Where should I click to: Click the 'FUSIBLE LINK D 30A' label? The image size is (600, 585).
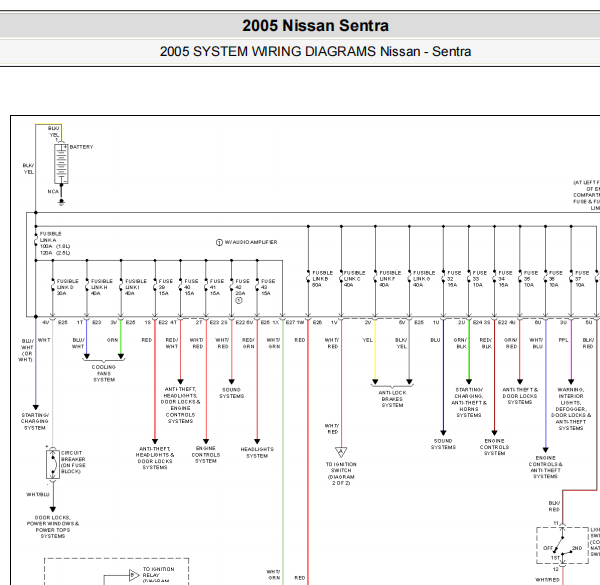[x=67, y=287]
